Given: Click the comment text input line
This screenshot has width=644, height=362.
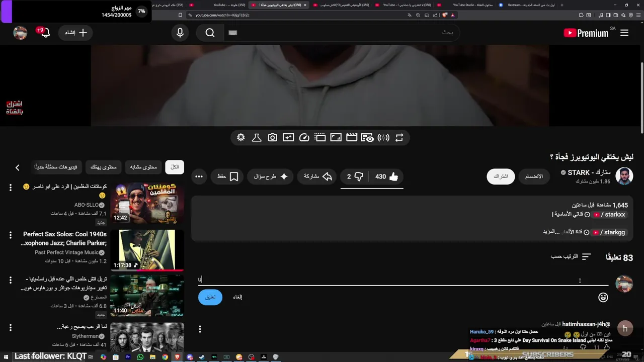Looking at the screenshot, I should tap(403, 280).
